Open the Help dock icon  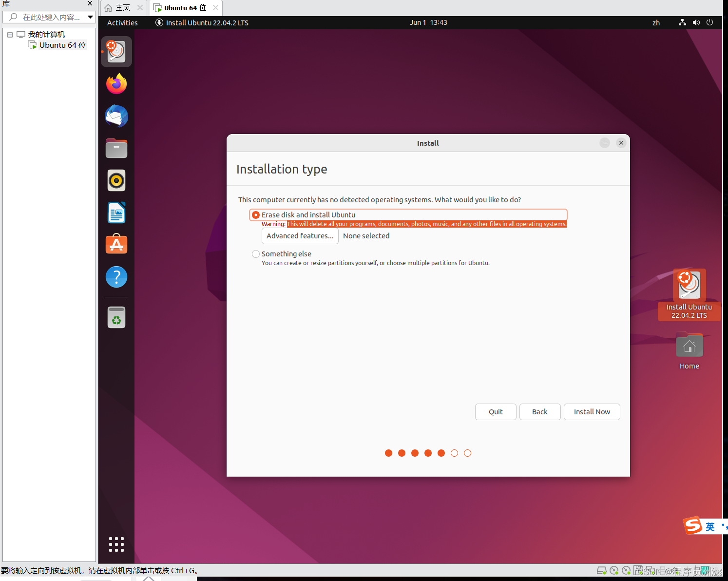point(116,277)
